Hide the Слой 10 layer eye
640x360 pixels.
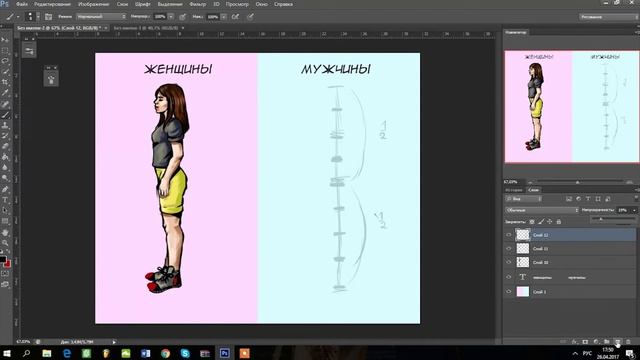(x=509, y=262)
